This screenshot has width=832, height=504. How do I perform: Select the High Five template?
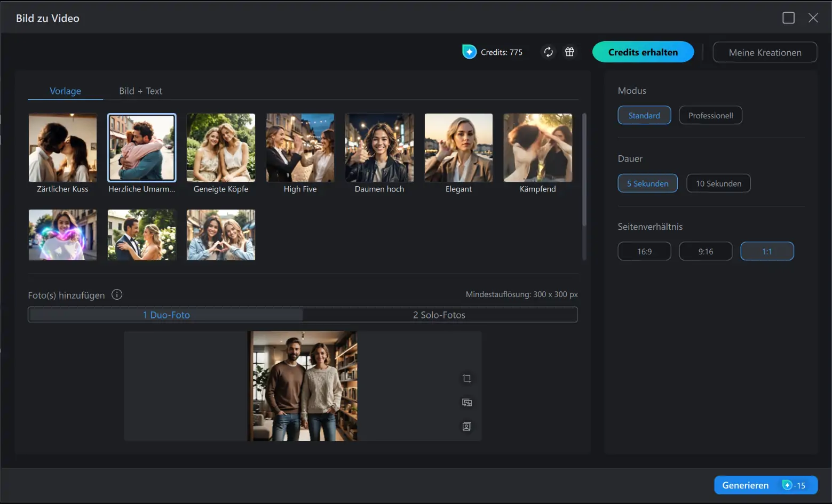pyautogui.click(x=300, y=154)
